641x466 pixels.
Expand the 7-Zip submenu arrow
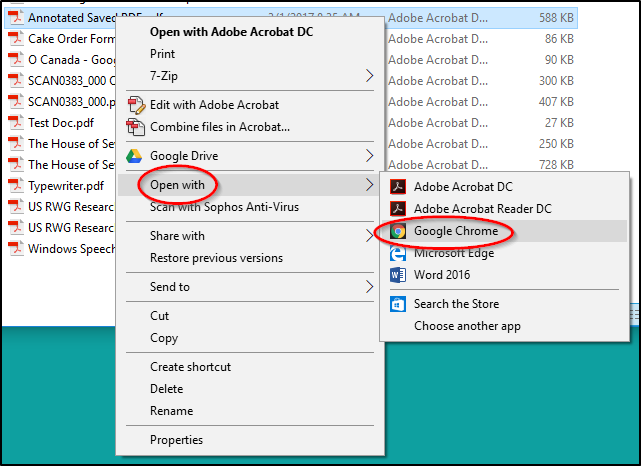369,76
